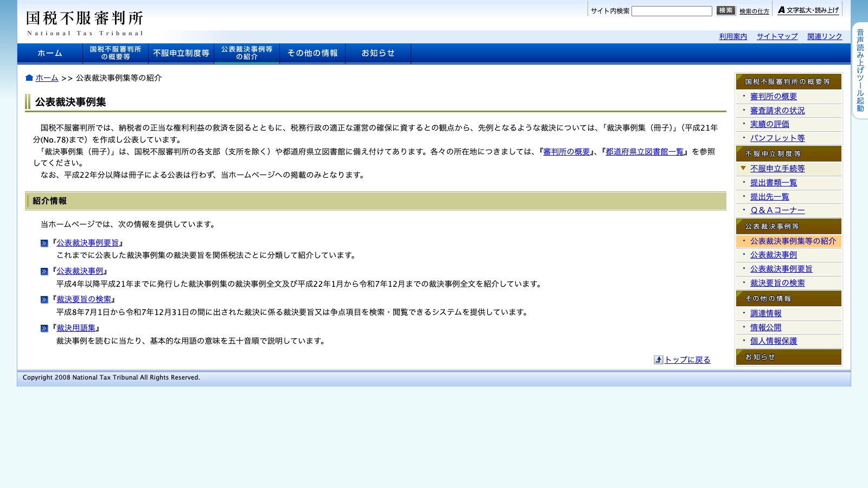Image resolution: width=868 pixels, height=488 pixels.
Task: Open sidebar パンフレット等 link
Action: [x=777, y=138]
